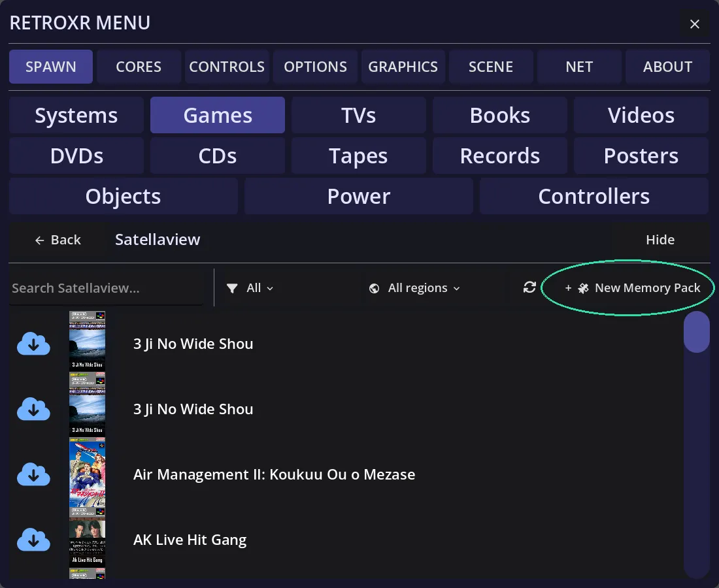Open the GRAPHICS tab
The image size is (719, 588).
(403, 67)
